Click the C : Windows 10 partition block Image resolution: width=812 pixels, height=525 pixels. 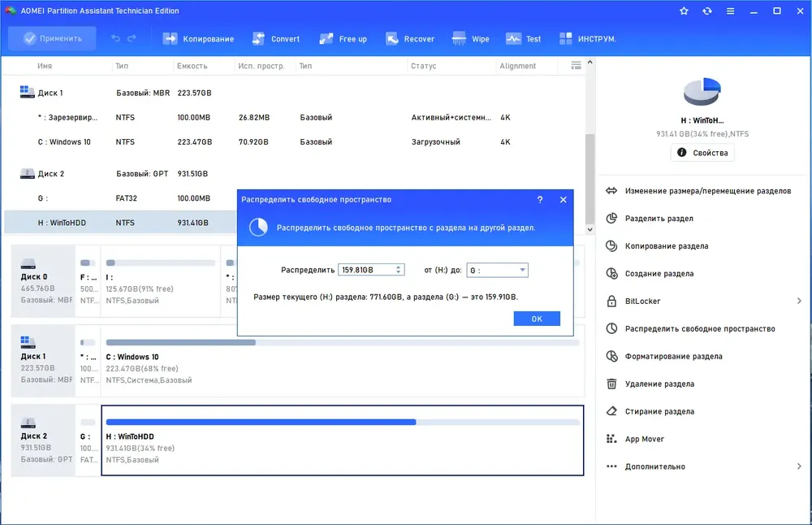[x=343, y=361]
